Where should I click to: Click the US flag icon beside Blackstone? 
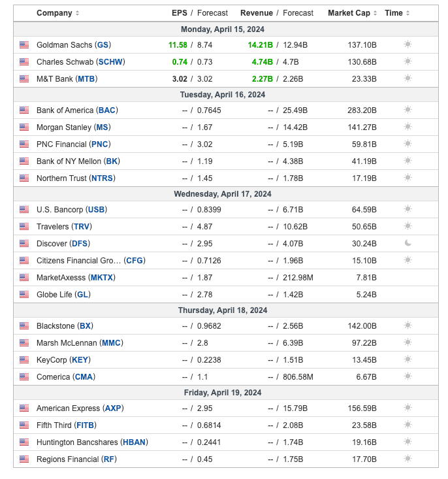click(24, 326)
